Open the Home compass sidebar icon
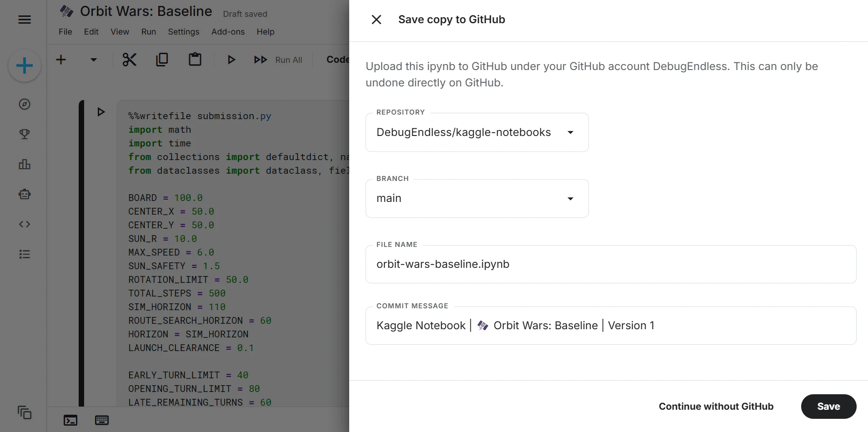868x432 pixels. click(x=25, y=104)
